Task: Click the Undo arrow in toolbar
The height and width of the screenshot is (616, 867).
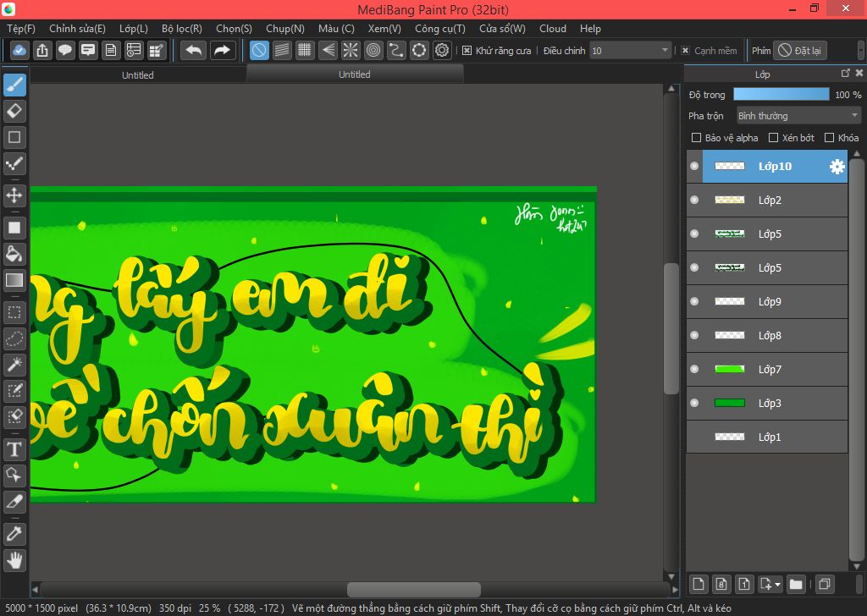Action: (194, 51)
